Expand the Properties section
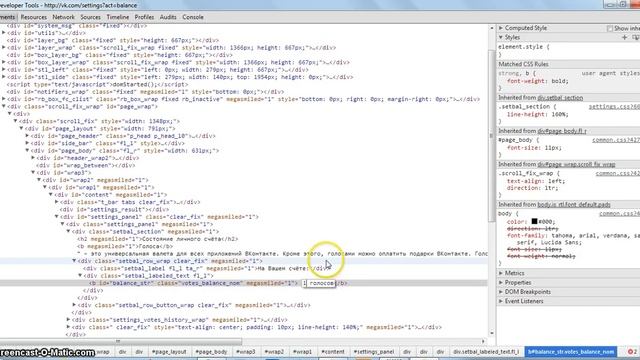Screen dimensions: 640x360 pos(501,282)
